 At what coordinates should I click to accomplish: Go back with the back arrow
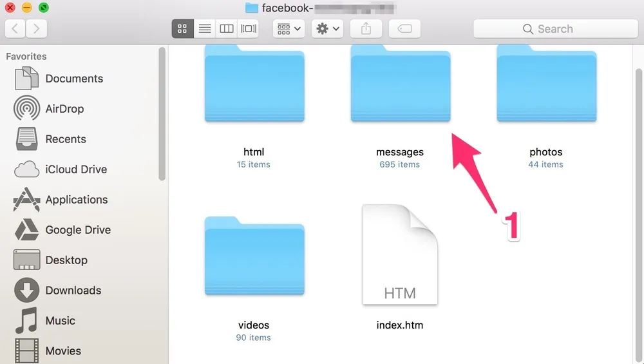[15, 29]
